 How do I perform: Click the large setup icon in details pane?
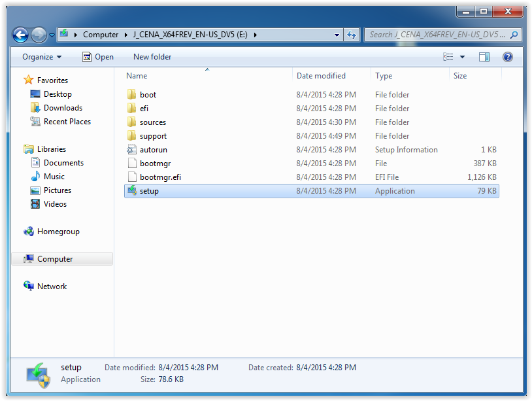(x=39, y=375)
